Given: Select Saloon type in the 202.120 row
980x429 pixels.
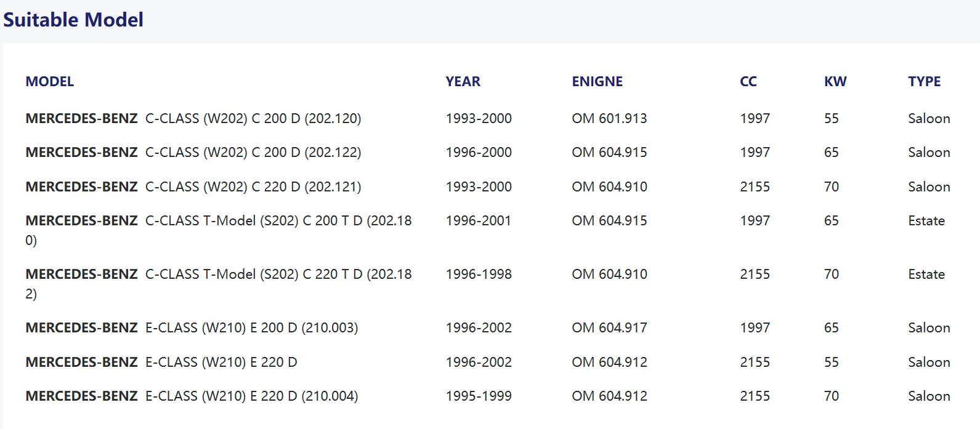Looking at the screenshot, I should [929, 118].
